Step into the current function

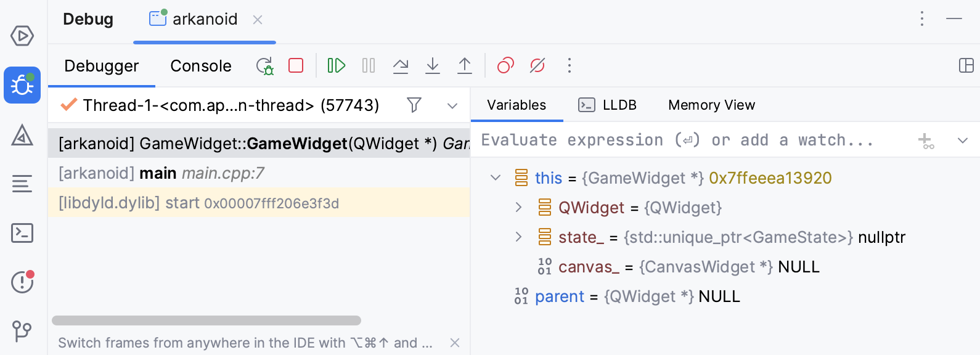point(433,65)
